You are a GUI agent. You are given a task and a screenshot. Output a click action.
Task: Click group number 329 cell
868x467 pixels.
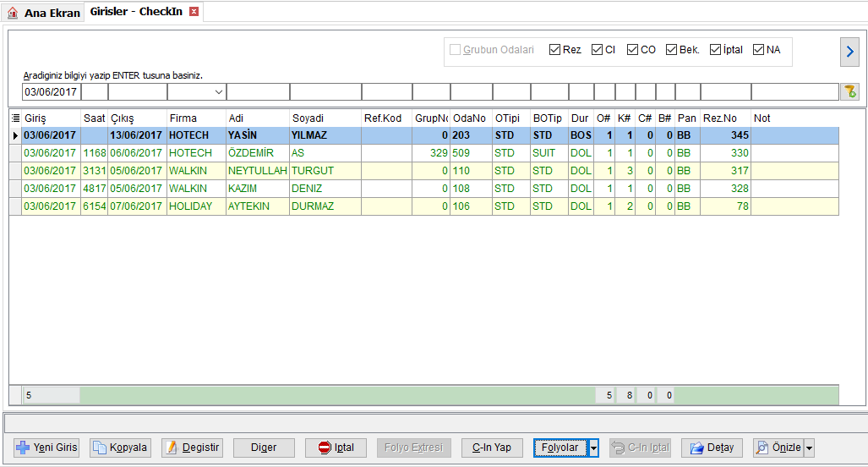coord(431,153)
